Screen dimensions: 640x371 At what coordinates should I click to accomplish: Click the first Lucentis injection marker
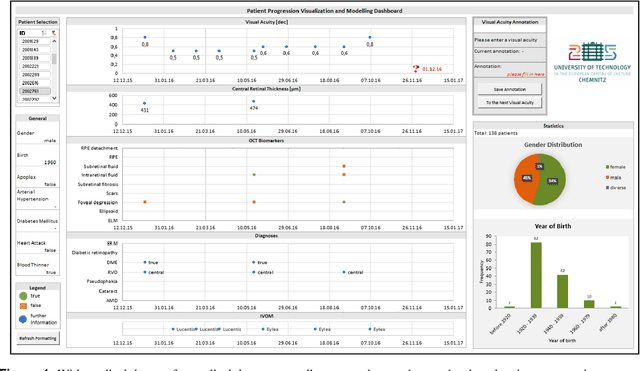click(173, 329)
